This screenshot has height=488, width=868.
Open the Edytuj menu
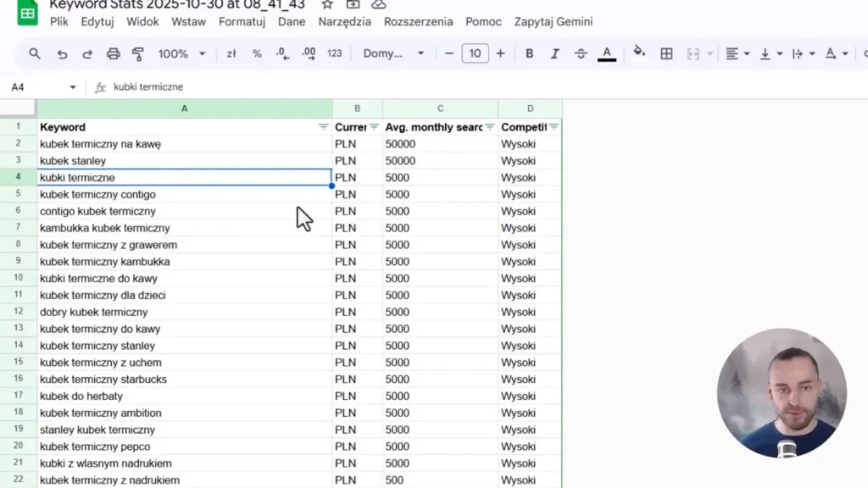coord(97,21)
